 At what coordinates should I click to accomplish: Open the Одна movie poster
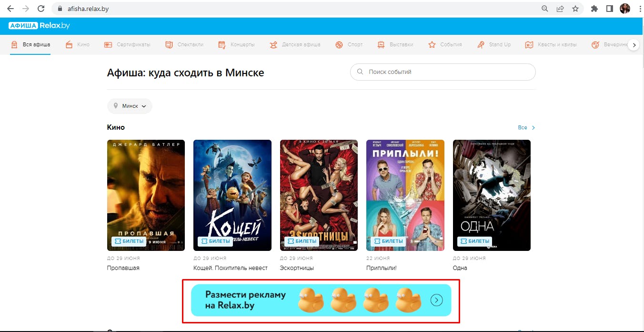click(492, 195)
